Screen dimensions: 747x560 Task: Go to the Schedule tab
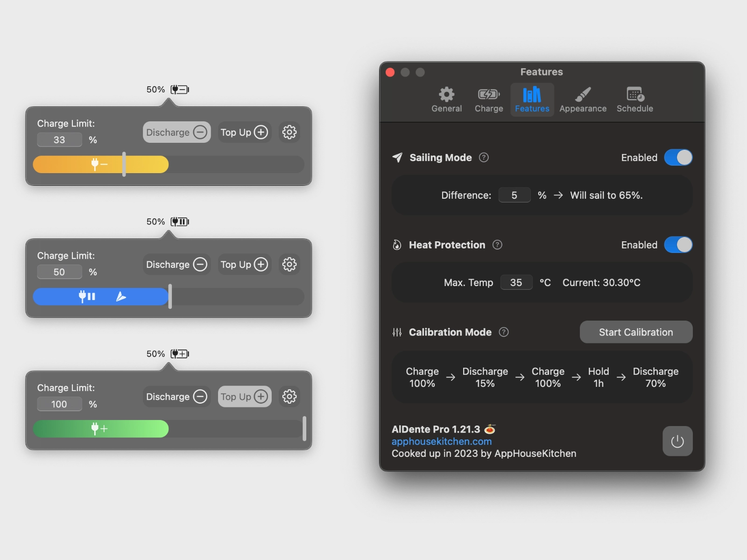(x=634, y=100)
